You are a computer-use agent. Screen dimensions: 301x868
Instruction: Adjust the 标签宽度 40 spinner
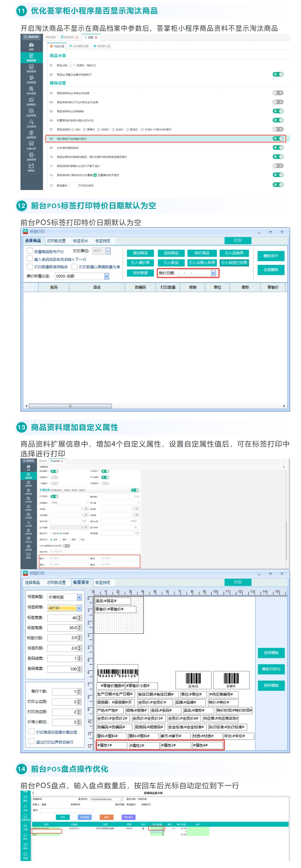coord(80,618)
